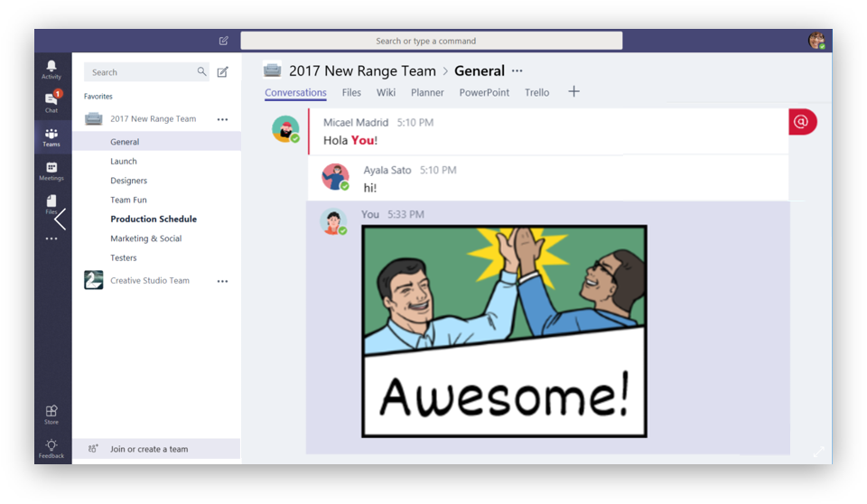Click the Feedback lightbulb icon
This screenshot has width=867, height=504.
pyautogui.click(x=51, y=448)
